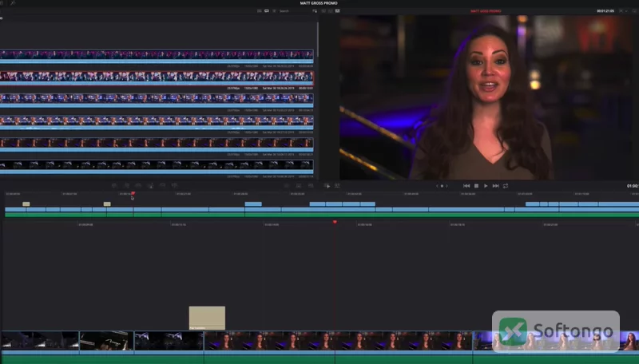Select the second beige title clip in upper timeline
Viewport: 639px width, 364px height.
click(x=107, y=204)
